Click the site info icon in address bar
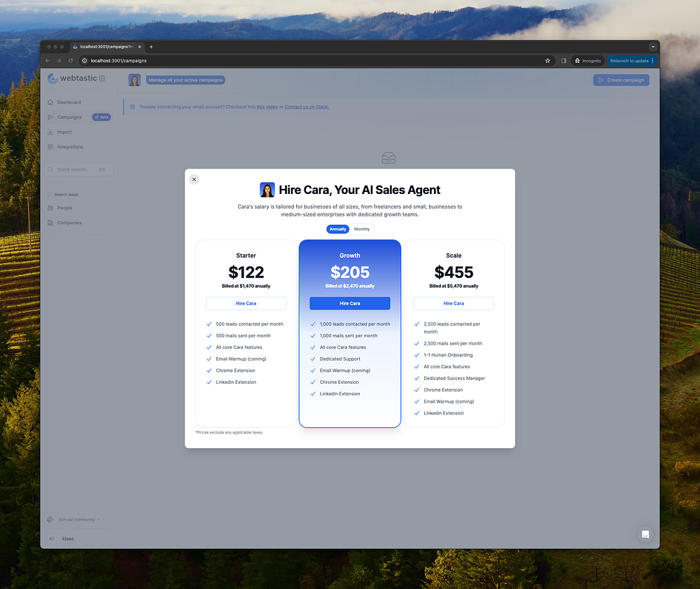Screen dimensions: 700x589 (x=85, y=61)
